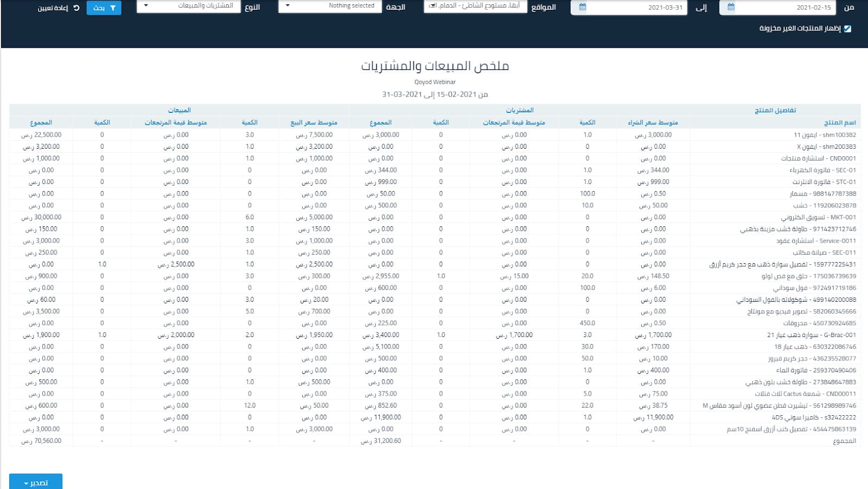Click total sales value 70,560.00
Screen dimensions: 868x489
click(41, 441)
